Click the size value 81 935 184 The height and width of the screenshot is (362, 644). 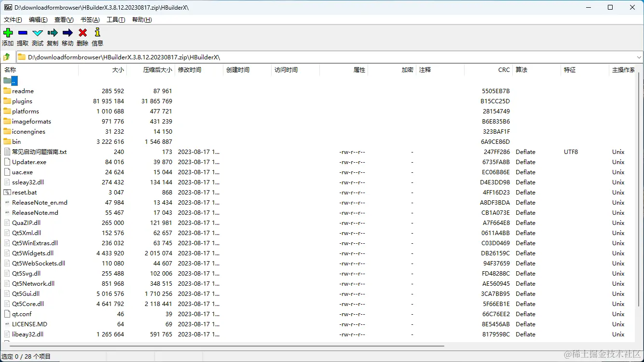pyautogui.click(x=109, y=101)
